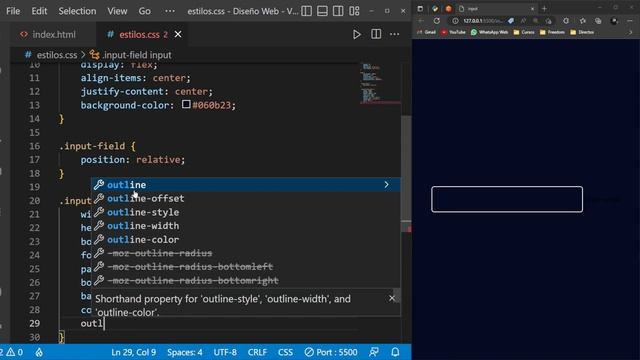Open notifications bell in status bar
The height and width of the screenshot is (360, 640).
[x=395, y=352]
